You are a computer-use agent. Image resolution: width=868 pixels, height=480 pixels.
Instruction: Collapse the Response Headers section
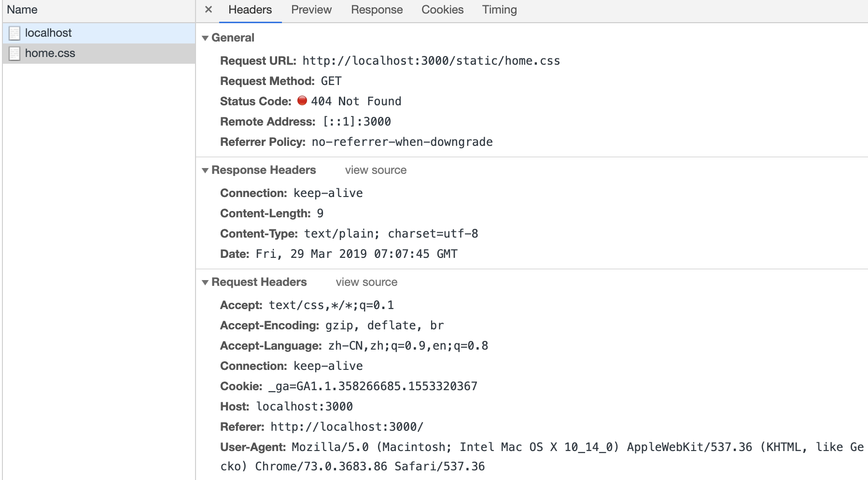(x=205, y=170)
